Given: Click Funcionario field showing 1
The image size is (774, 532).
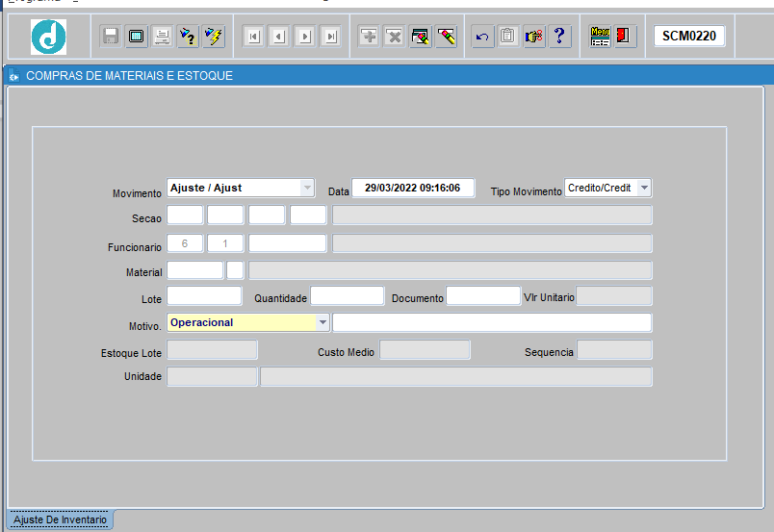Looking at the screenshot, I should click(x=225, y=243).
